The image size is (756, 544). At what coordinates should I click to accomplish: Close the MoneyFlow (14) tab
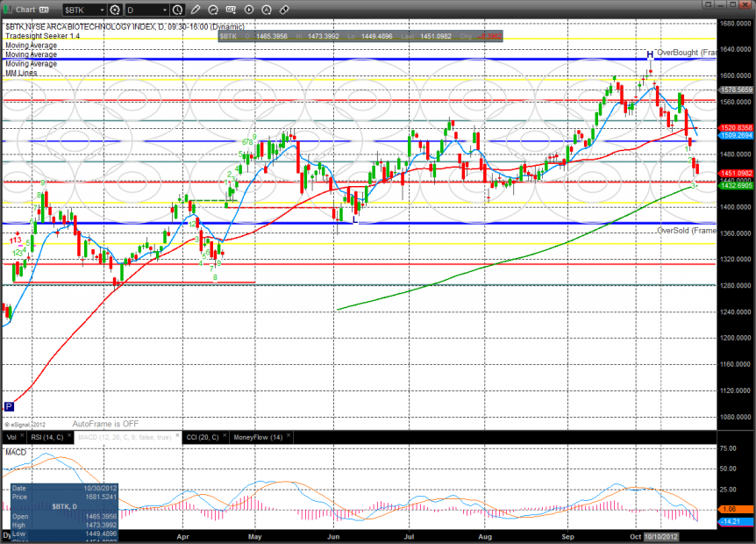(289, 437)
